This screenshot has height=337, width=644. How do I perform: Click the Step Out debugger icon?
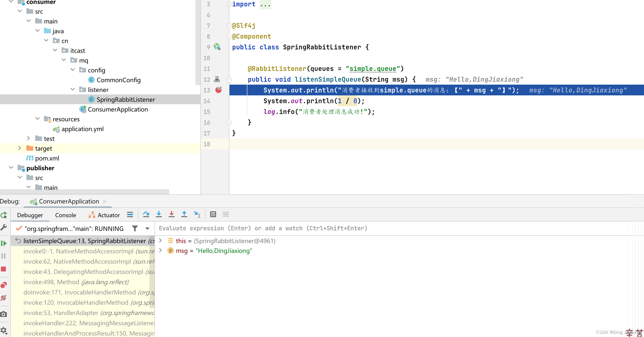184,214
